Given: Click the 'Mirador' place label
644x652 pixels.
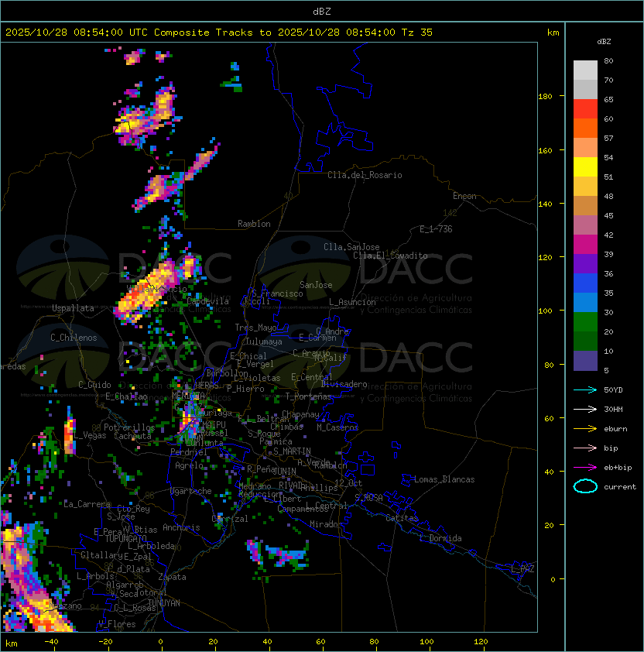Looking at the screenshot, I should point(327,524).
